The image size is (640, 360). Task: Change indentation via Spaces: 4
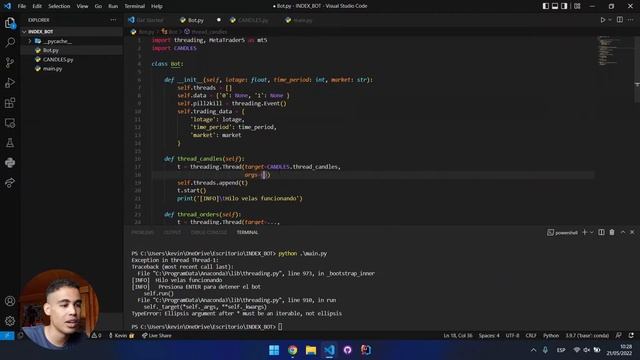pos(489,336)
